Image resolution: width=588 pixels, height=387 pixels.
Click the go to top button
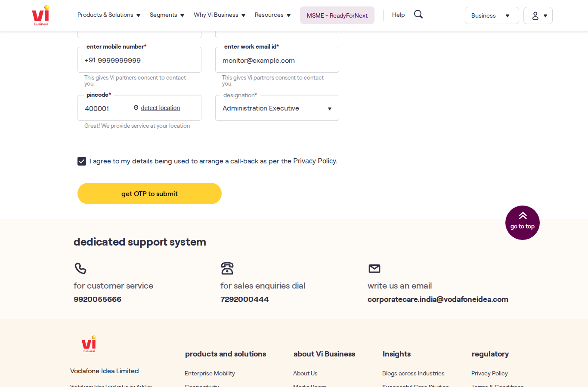coord(523,223)
